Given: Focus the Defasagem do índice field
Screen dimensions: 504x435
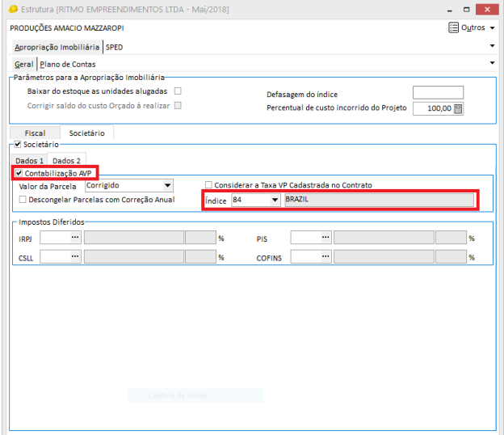Looking at the screenshot, I should [x=438, y=92].
